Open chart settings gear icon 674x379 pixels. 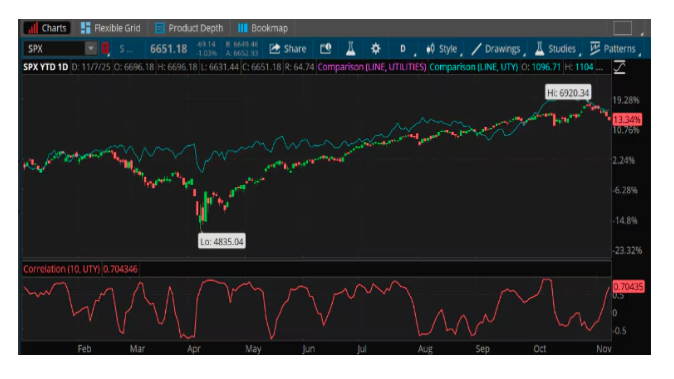pyautogui.click(x=376, y=49)
